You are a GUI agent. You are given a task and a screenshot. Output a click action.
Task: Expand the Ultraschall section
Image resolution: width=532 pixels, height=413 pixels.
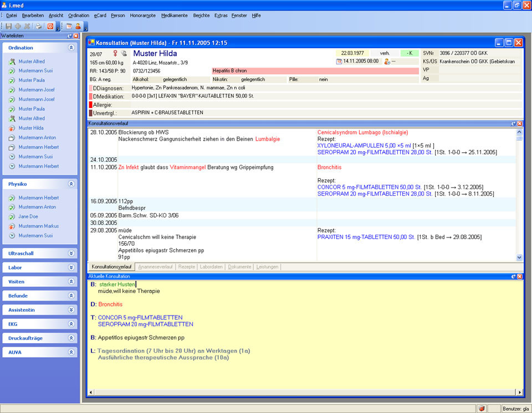(71, 253)
